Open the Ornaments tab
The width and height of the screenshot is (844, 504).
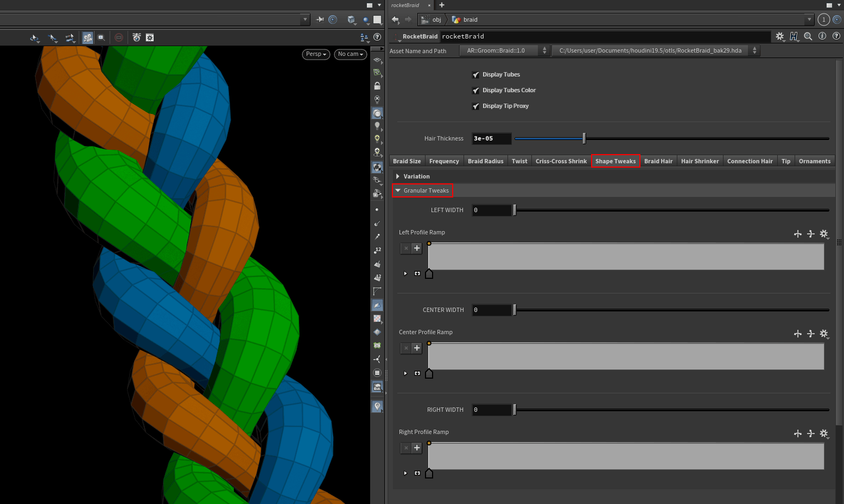815,161
